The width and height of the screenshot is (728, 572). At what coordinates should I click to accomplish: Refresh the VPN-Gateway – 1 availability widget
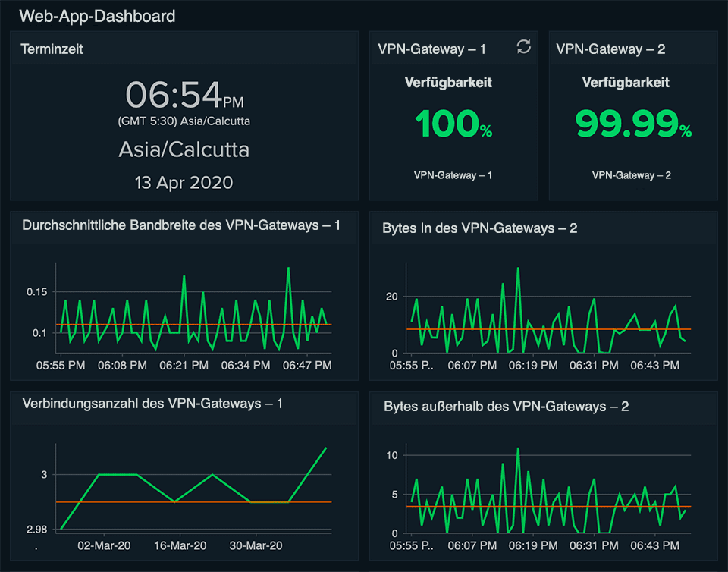[x=523, y=46]
